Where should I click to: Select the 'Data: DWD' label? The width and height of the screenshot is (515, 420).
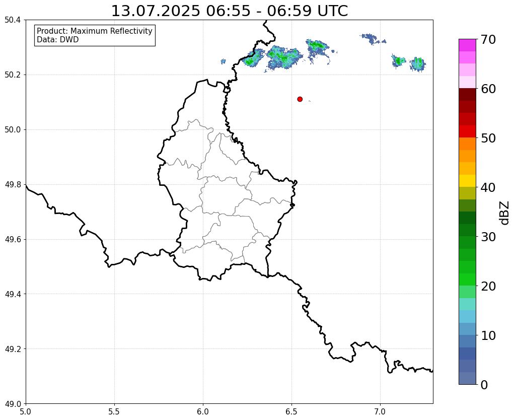click(x=58, y=40)
